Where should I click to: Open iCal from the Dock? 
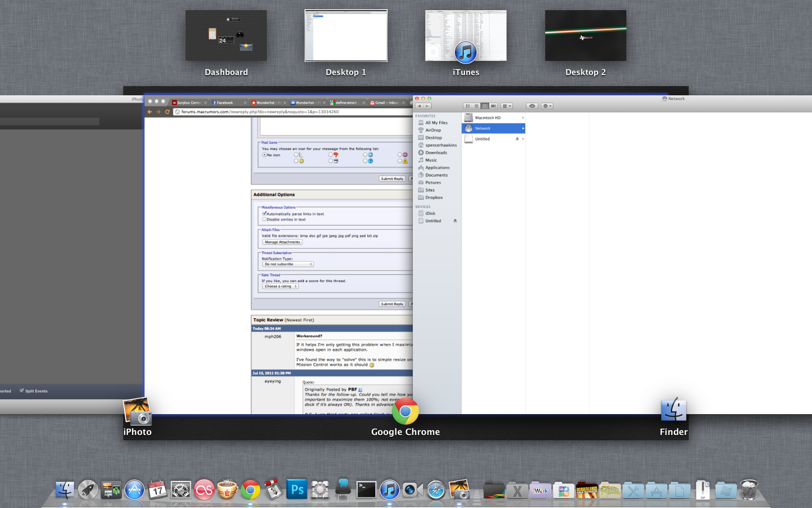tap(158, 490)
